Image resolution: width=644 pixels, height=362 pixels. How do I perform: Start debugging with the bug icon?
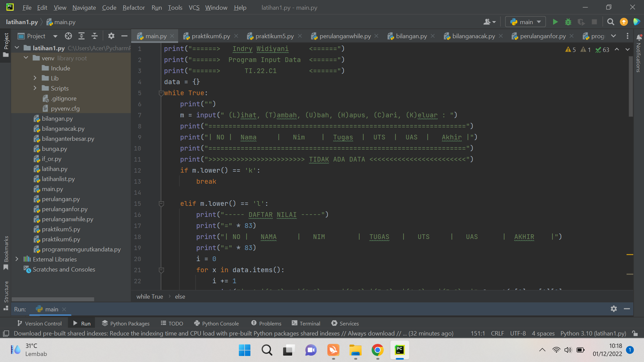tap(568, 22)
